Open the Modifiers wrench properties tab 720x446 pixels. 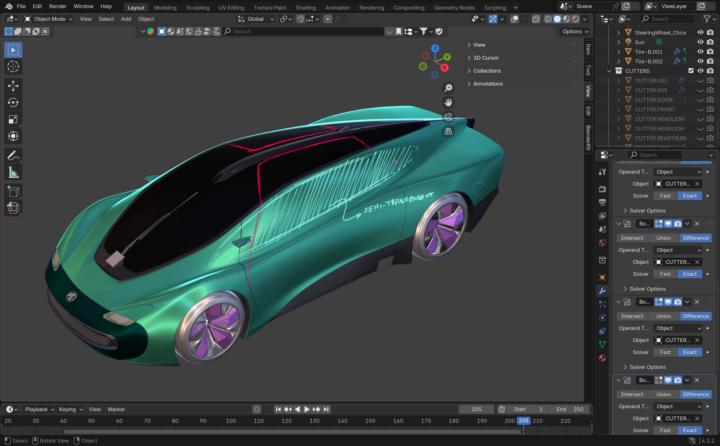tap(602, 291)
